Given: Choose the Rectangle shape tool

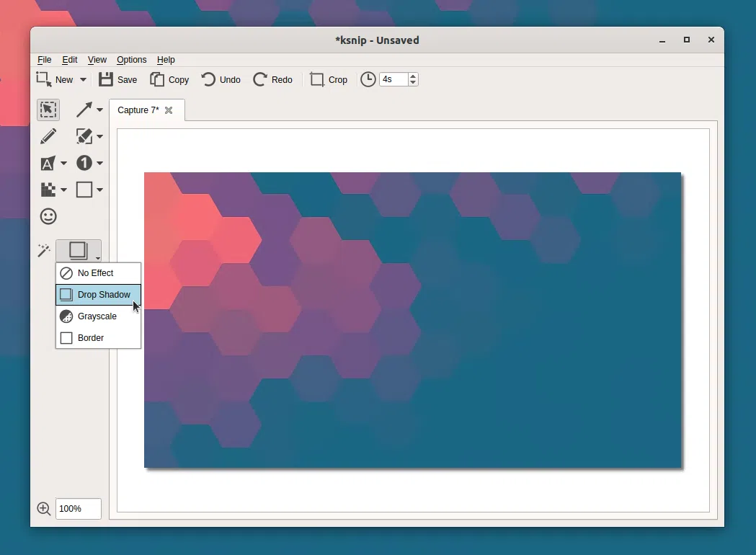Looking at the screenshot, I should (x=84, y=190).
